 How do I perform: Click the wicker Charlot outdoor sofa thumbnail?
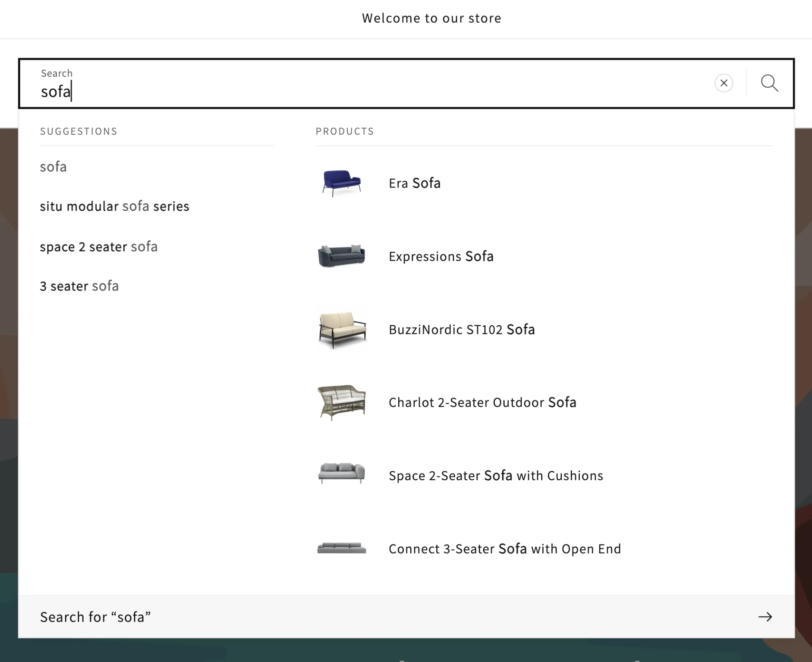(x=341, y=402)
